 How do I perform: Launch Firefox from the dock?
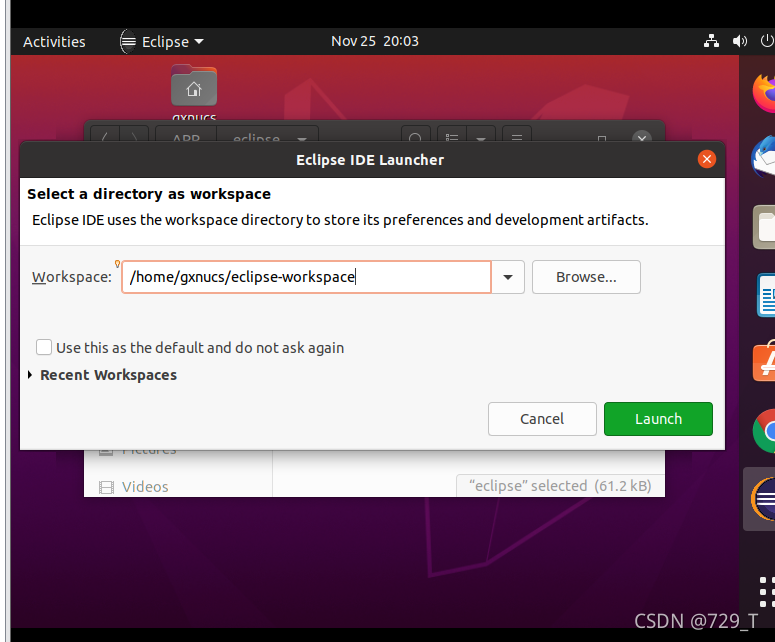click(x=764, y=92)
